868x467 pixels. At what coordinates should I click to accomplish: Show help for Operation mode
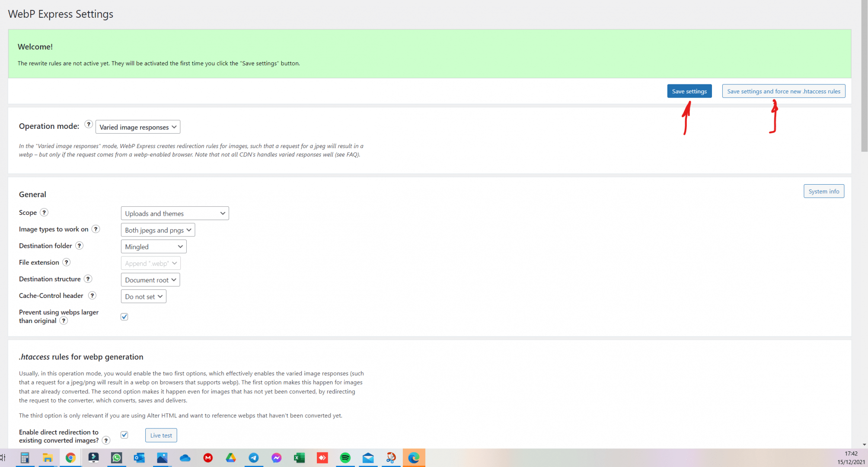(x=89, y=125)
